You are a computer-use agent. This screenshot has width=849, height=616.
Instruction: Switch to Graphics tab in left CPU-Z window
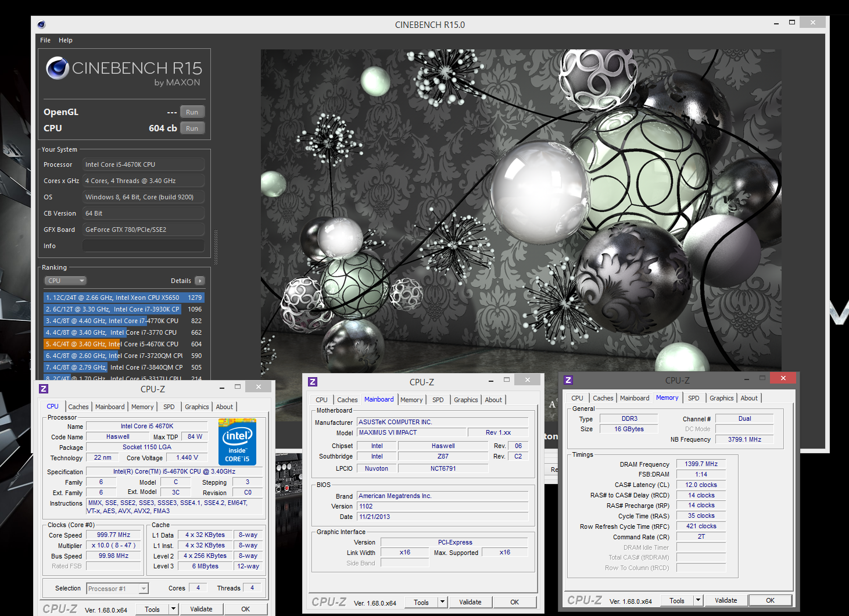click(197, 407)
